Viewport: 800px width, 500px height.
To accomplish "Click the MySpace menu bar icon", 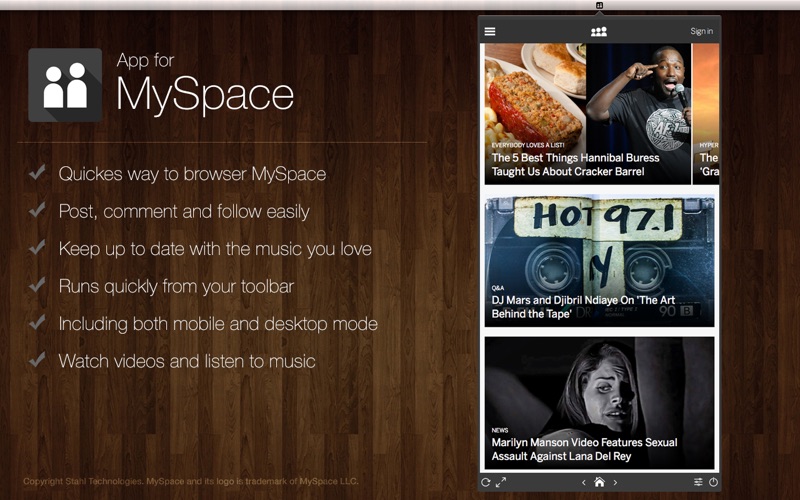I will tap(599, 5).
